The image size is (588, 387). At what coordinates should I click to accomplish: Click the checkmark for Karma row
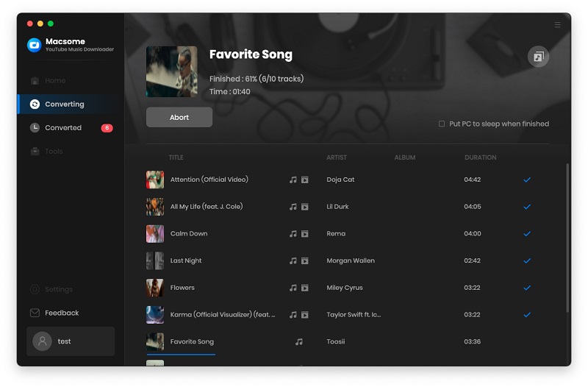point(527,315)
